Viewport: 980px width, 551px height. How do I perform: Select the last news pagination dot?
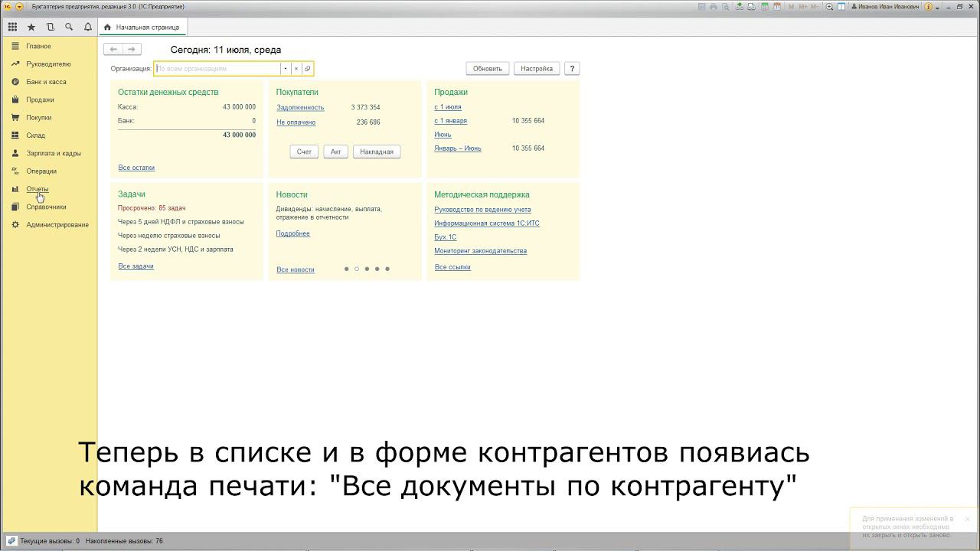(387, 269)
